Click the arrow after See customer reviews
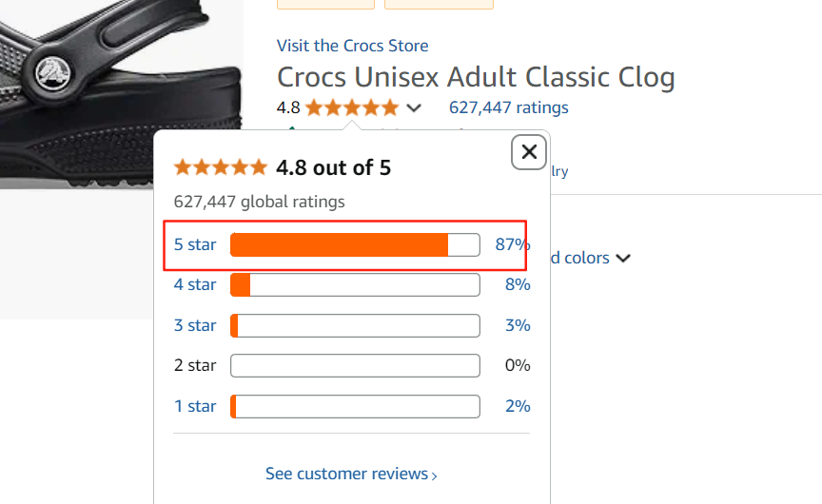 435,475
